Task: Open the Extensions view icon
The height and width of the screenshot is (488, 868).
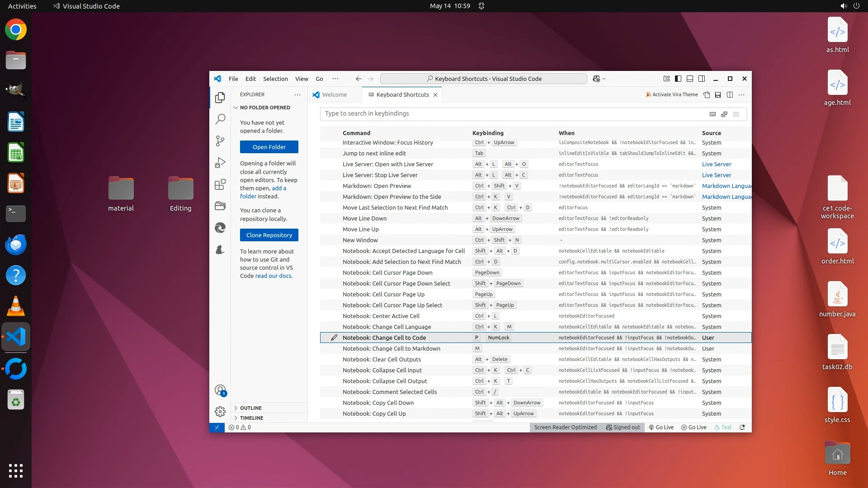Action: point(220,184)
